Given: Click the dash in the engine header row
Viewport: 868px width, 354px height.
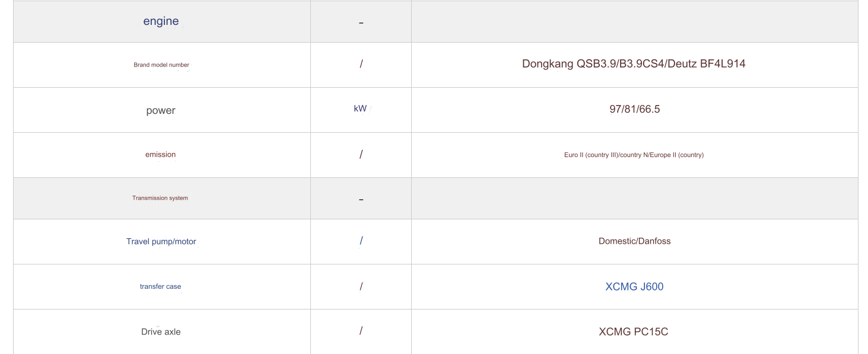Looking at the screenshot, I should [361, 23].
